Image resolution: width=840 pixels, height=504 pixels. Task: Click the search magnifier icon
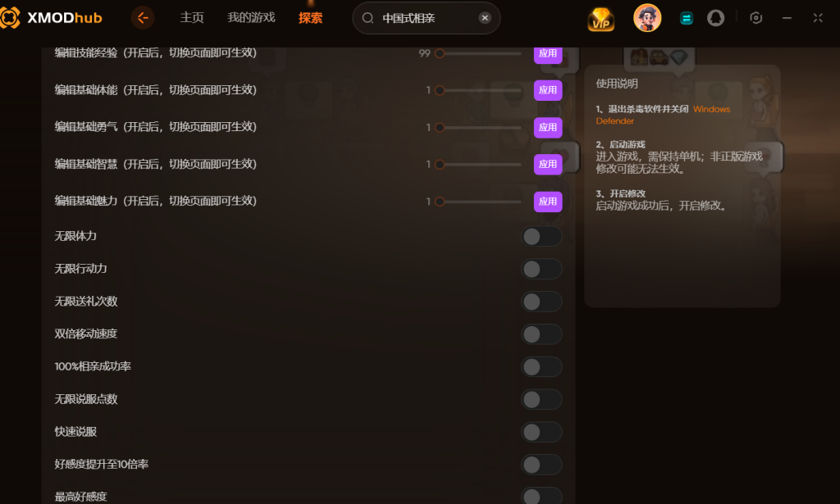[x=367, y=18]
